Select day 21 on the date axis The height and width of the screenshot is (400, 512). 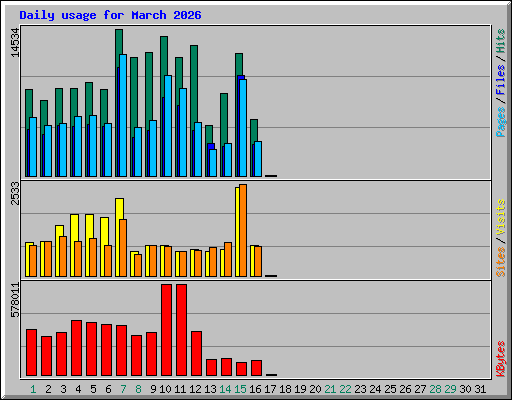pos(330,389)
